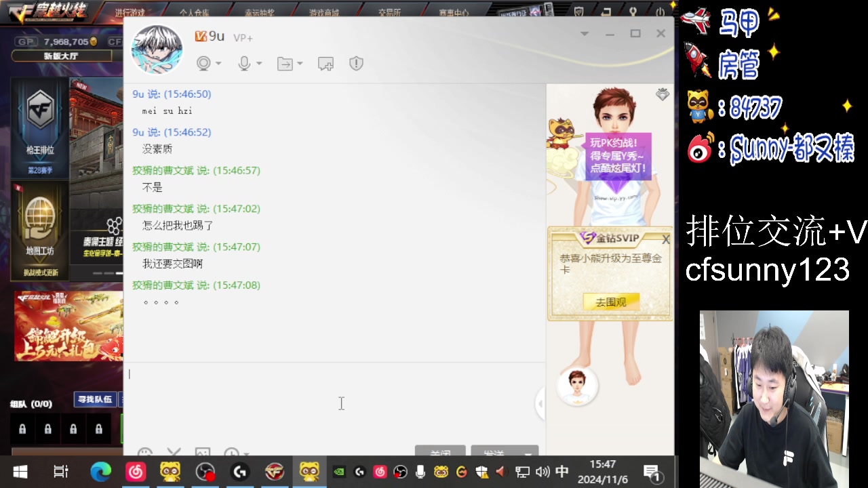Click the 去围观 button
The width and height of the screenshot is (868, 488).
point(611,302)
